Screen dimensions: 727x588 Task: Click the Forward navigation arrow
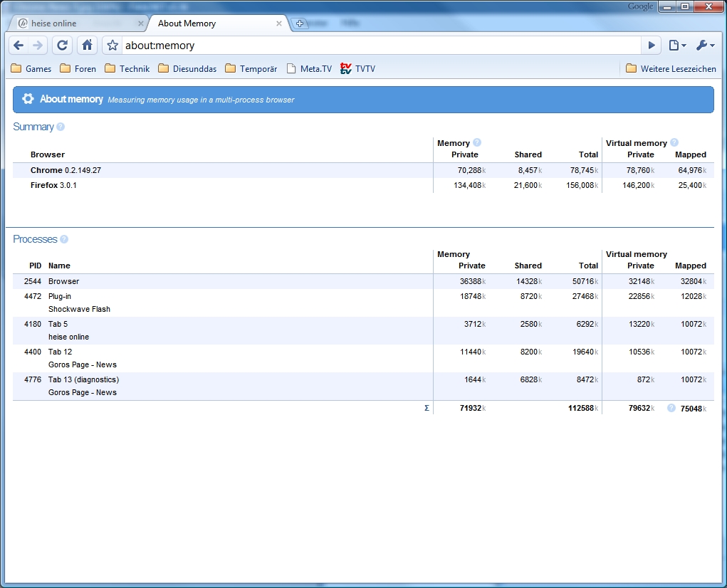coord(37,46)
